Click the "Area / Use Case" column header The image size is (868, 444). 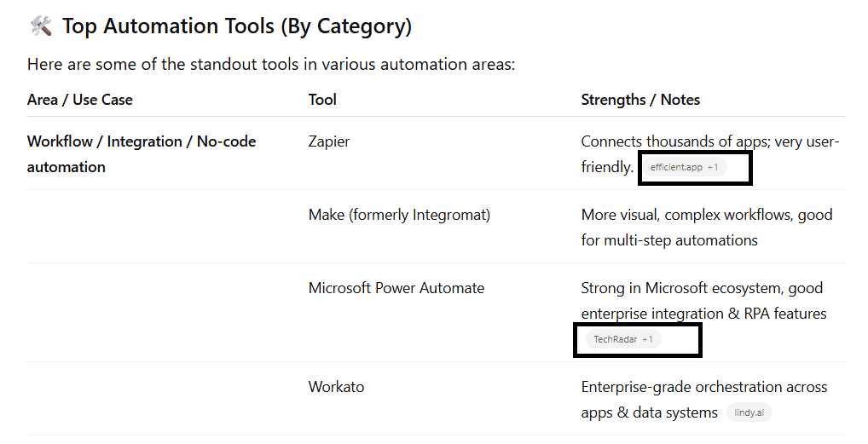click(x=80, y=100)
